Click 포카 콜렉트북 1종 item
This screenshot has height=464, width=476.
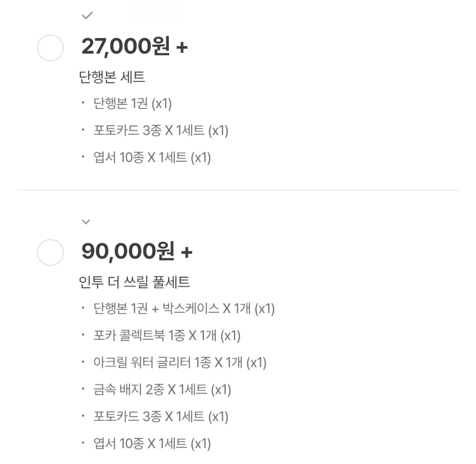[167, 336]
